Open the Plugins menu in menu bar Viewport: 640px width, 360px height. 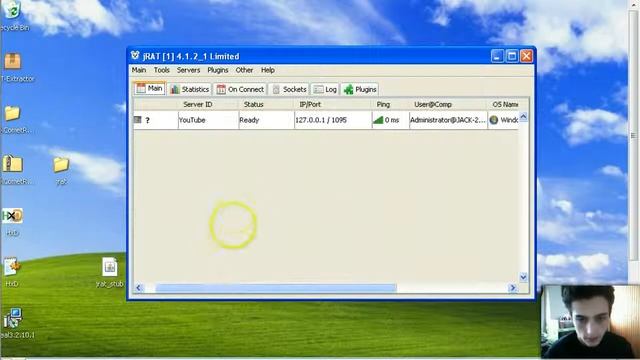[218, 70]
